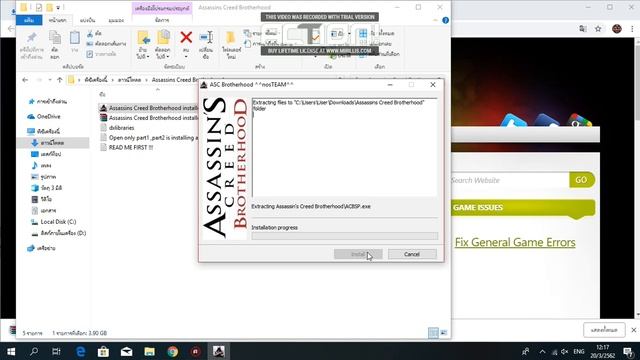Click the Copy icon in Explorer ribbon

point(55,38)
